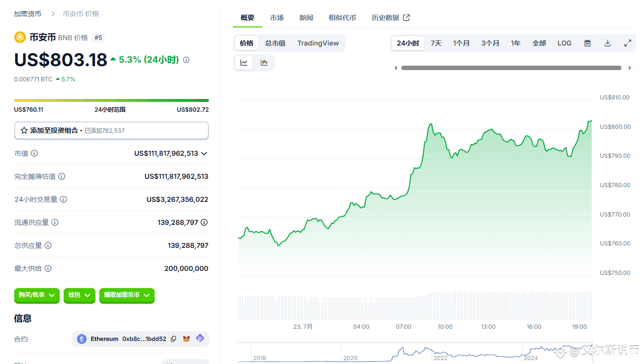Click US$3,267,356,022 volume value
The width and height of the screenshot is (644, 364).
[x=178, y=199]
